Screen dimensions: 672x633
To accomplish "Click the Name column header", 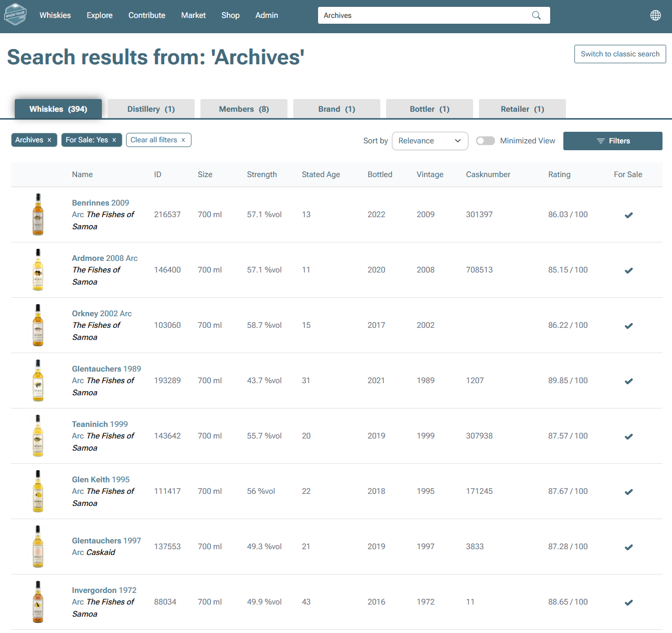I will [82, 174].
